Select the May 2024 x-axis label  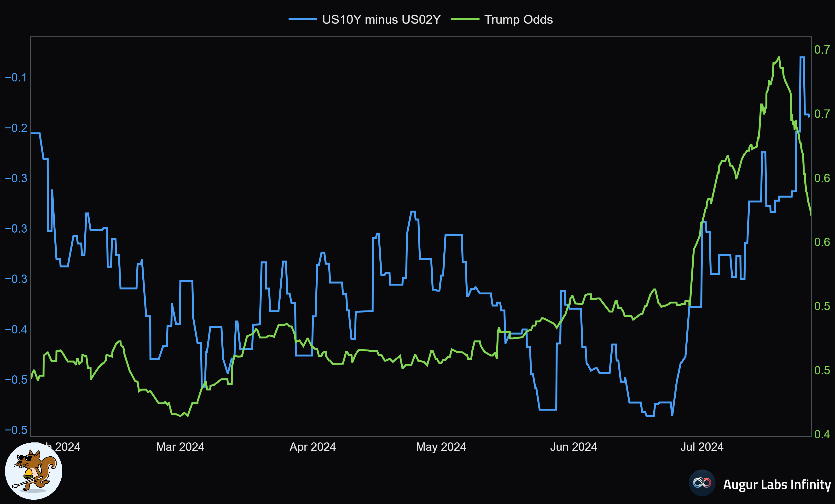pos(441,447)
